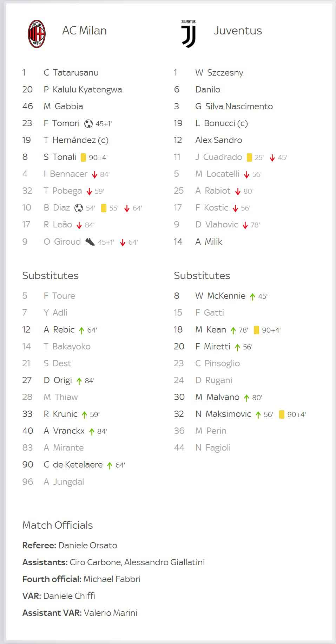This screenshot has height=644, width=336.
Task: Select the Juventus team name
Action: point(238,31)
